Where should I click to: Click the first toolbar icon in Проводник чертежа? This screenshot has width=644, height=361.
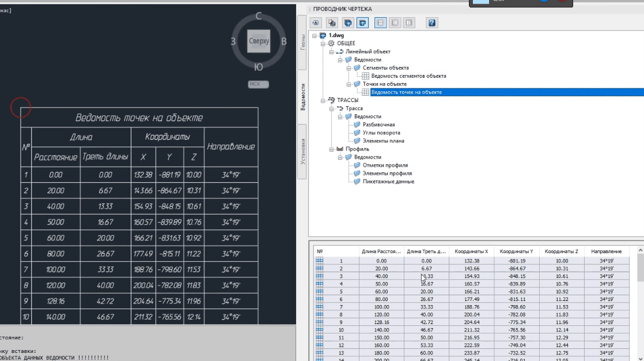pos(316,23)
